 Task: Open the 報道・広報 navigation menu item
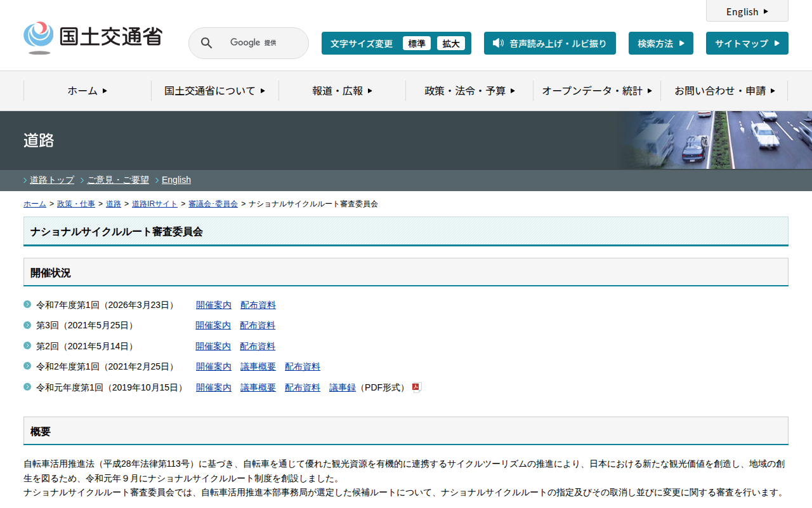coord(342,91)
